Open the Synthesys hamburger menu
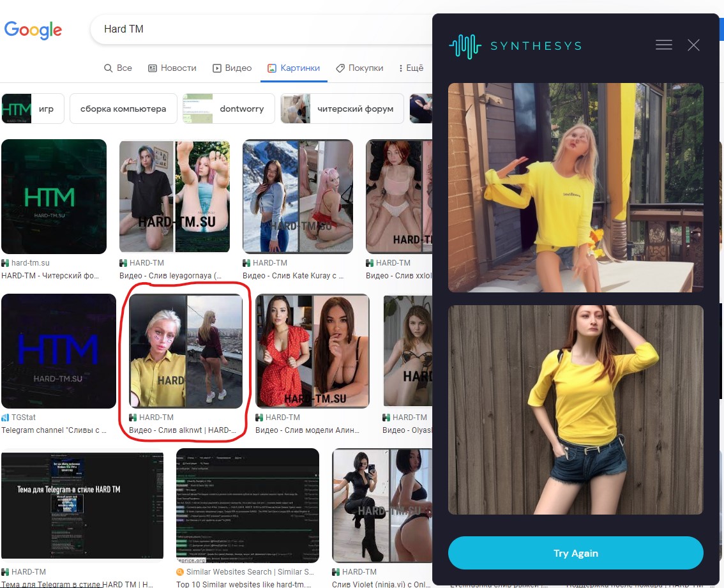The height and width of the screenshot is (588, 724). tap(663, 45)
